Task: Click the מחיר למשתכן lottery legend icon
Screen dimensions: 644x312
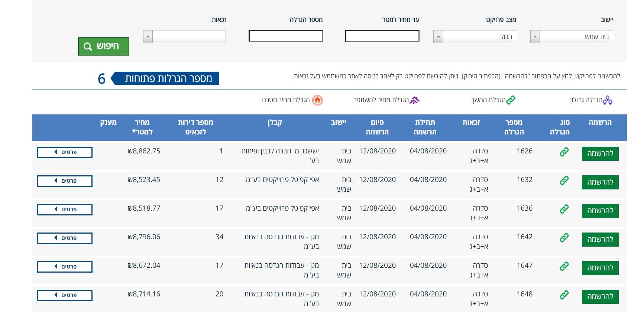Action: pyautogui.click(x=414, y=100)
